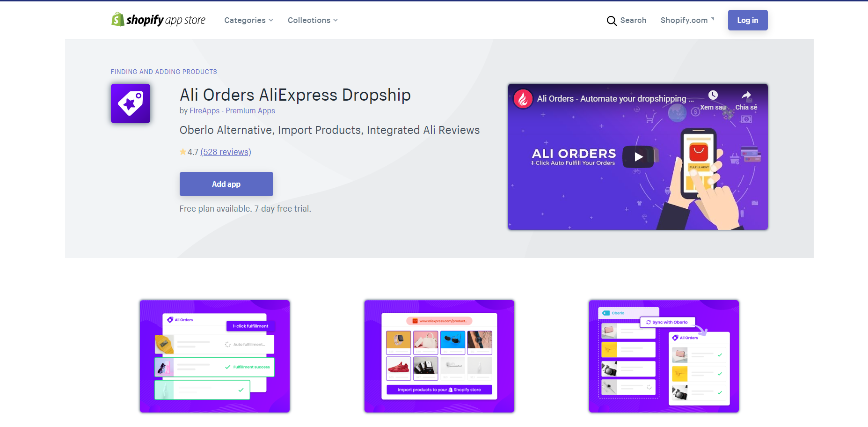Screen dimensions: 868x427
Task: Click the Free plan available trial text
Action: (245, 209)
